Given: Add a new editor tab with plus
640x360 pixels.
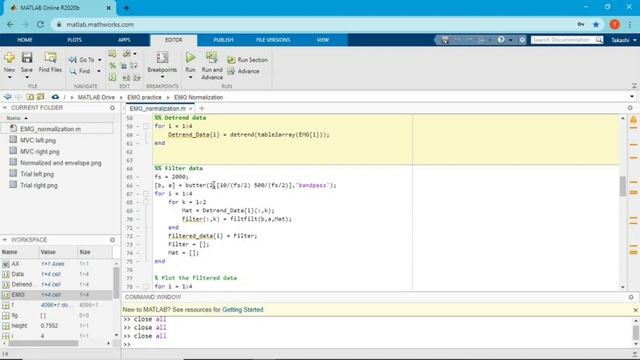Looking at the screenshot, I should [202, 109].
